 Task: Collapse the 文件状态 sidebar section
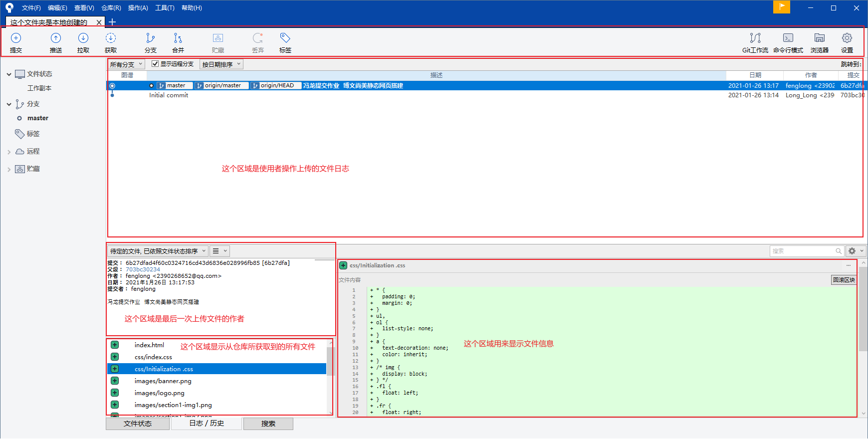(x=9, y=74)
